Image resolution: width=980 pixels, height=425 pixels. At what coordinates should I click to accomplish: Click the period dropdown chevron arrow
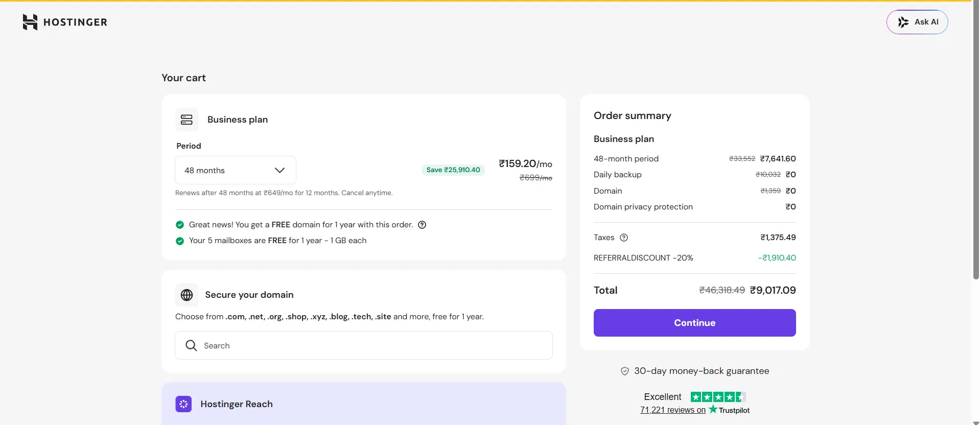pos(279,170)
